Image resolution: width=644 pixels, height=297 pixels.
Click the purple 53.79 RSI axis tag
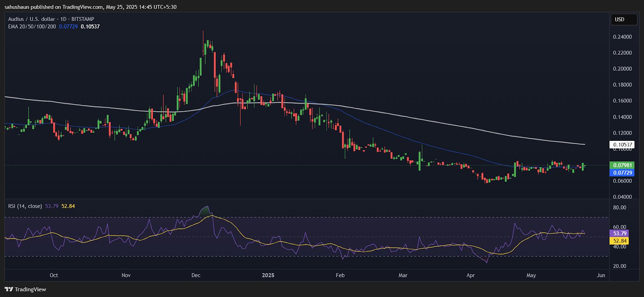[619, 233]
